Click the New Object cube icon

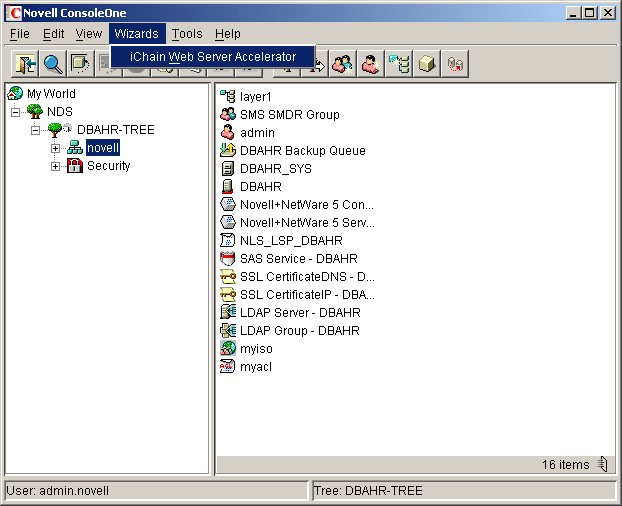point(427,63)
